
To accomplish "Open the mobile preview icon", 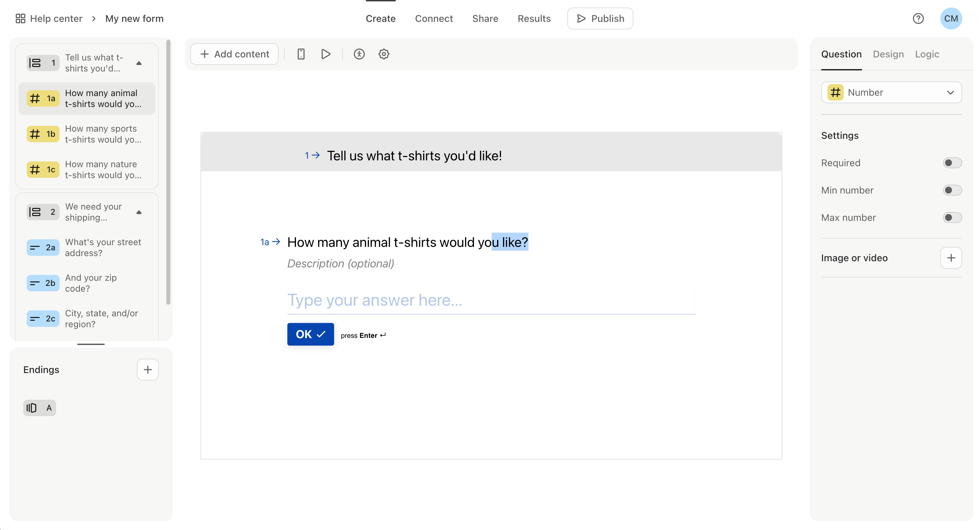I will coord(301,54).
